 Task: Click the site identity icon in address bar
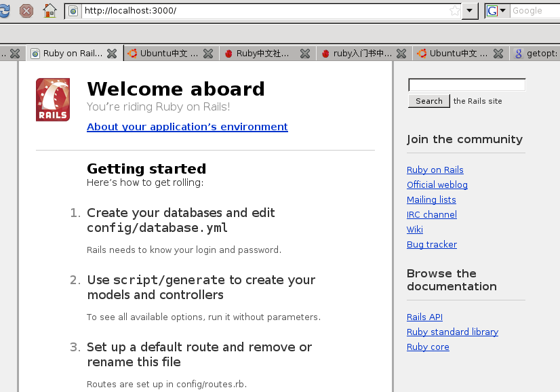(x=73, y=11)
